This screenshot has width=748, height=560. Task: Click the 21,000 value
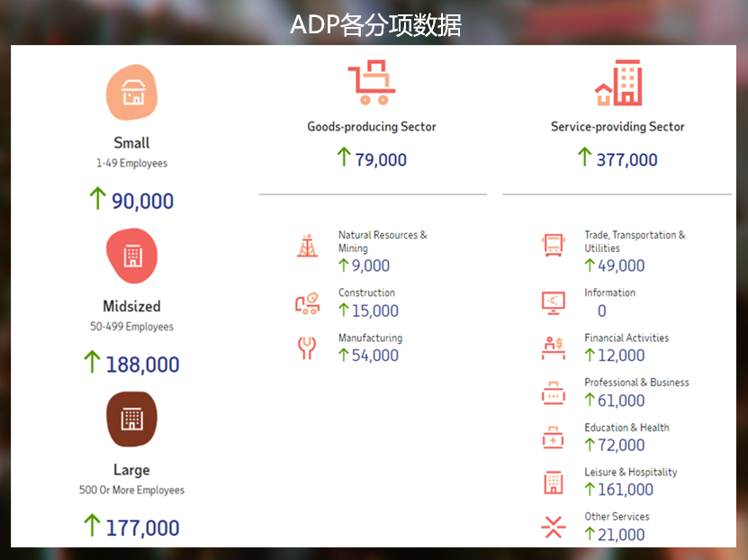pos(621,535)
